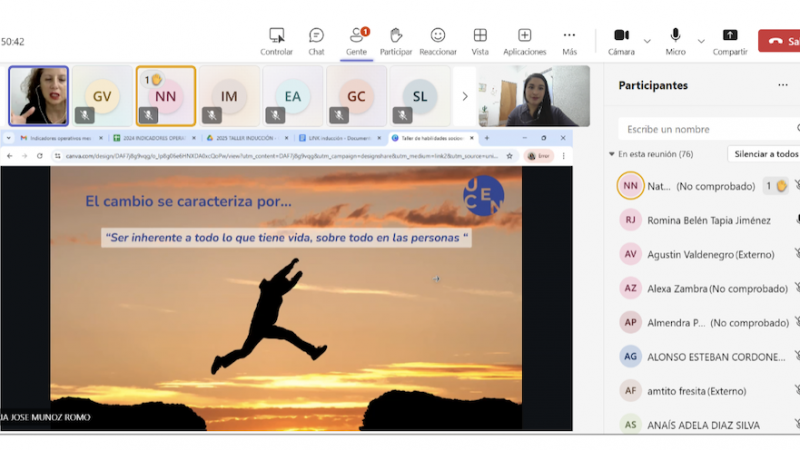
Task: Click the 'Escribe un nombre' search field
Action: [x=705, y=129]
